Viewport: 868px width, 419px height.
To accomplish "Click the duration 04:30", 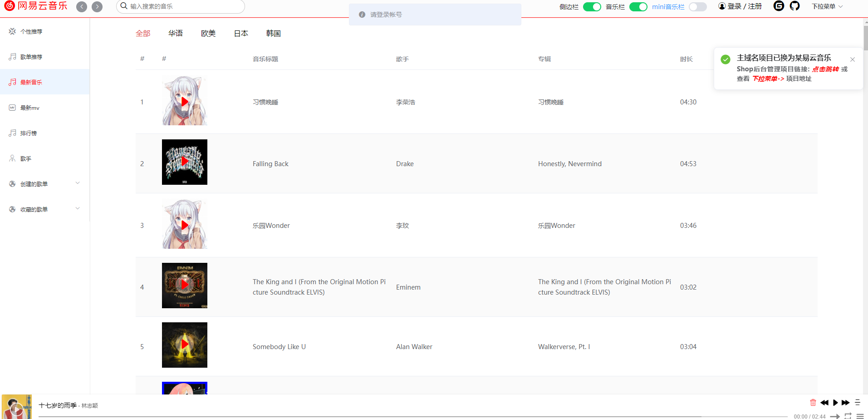I will tap(688, 102).
